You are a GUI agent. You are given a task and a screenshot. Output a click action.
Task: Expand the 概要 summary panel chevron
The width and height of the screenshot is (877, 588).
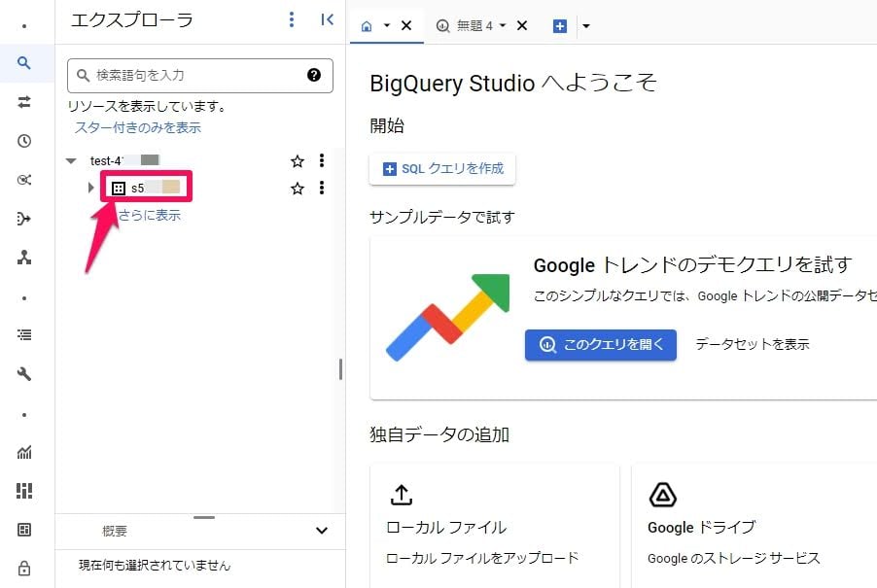(x=322, y=531)
